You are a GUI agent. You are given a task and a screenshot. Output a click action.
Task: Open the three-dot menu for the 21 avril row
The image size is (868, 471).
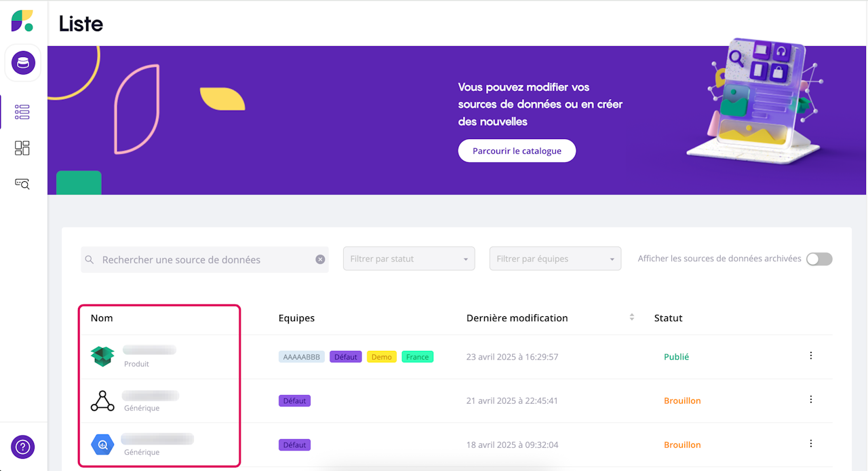[x=811, y=400]
